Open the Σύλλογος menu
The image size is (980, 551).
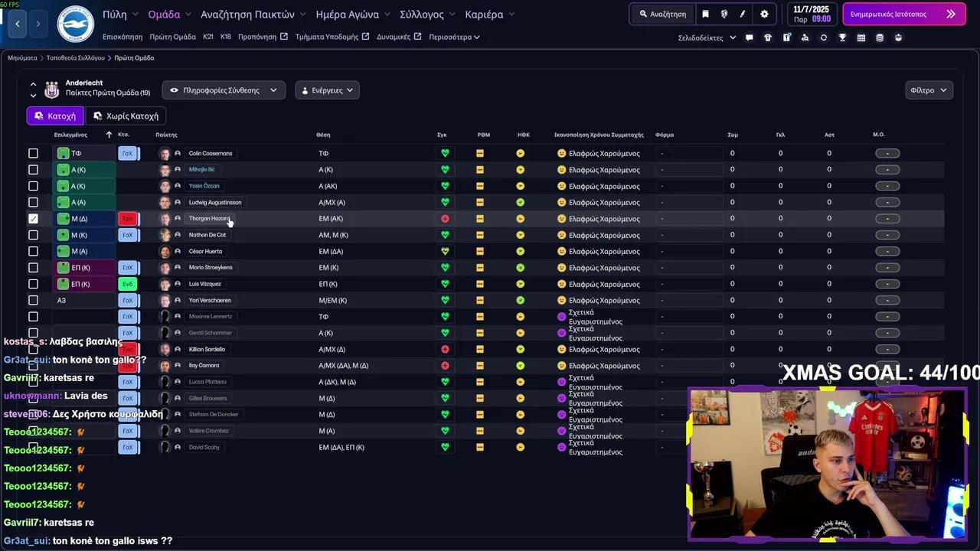click(427, 15)
